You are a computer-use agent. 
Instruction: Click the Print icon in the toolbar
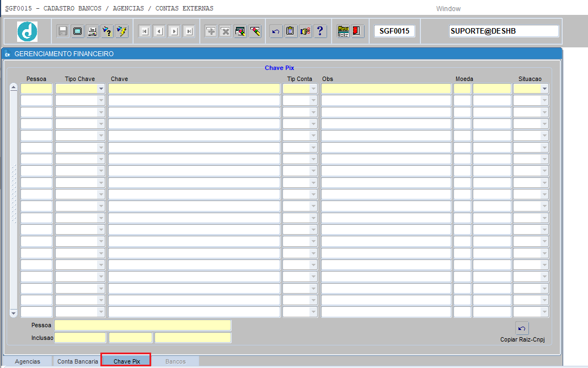coord(92,31)
